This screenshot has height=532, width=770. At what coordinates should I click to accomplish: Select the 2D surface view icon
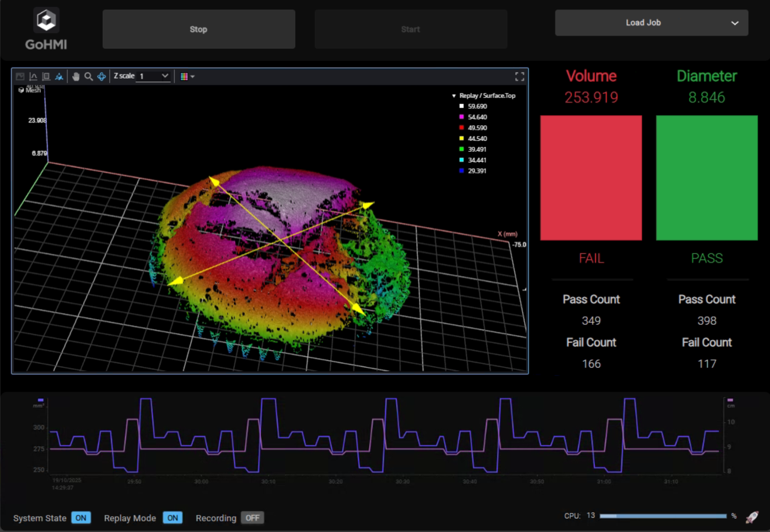pyautogui.click(x=46, y=76)
